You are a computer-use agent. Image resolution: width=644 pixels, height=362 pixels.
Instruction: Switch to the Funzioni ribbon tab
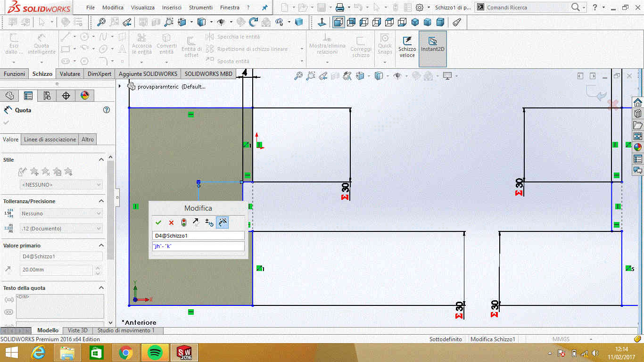(x=15, y=74)
